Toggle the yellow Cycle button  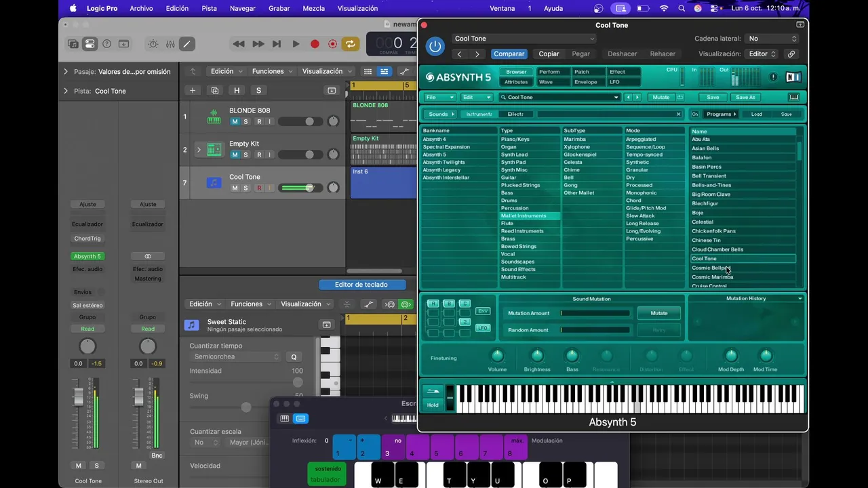[x=350, y=44]
